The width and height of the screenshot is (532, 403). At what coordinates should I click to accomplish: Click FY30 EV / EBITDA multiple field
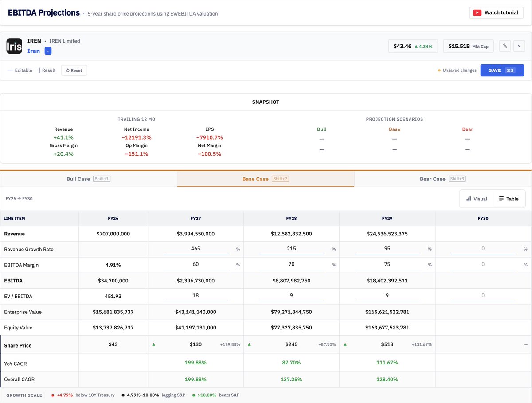coord(483,296)
